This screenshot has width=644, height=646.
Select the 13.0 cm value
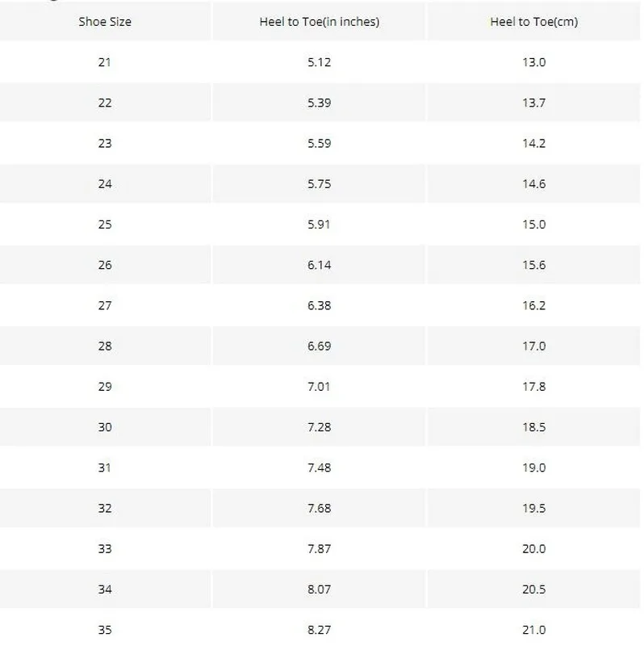pyautogui.click(x=533, y=62)
